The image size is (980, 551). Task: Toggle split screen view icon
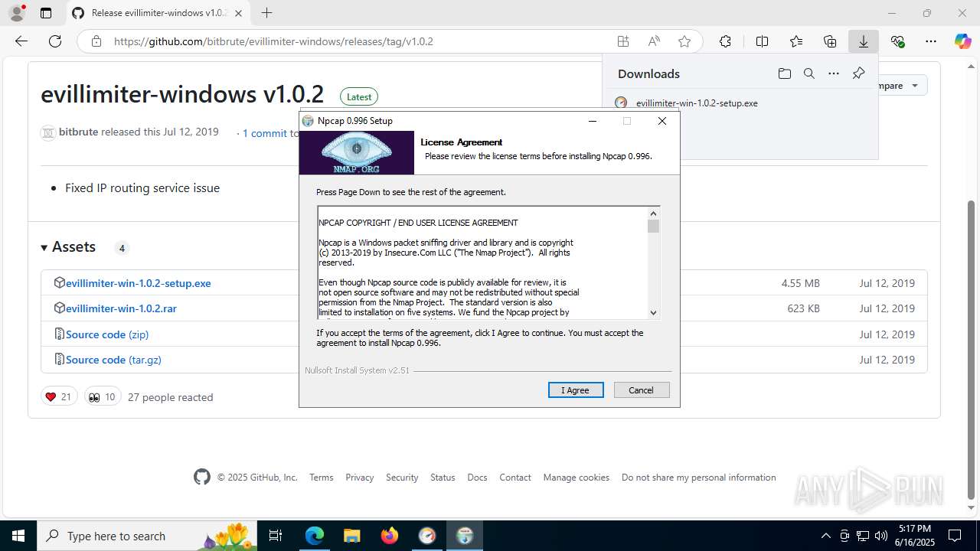click(x=762, y=41)
